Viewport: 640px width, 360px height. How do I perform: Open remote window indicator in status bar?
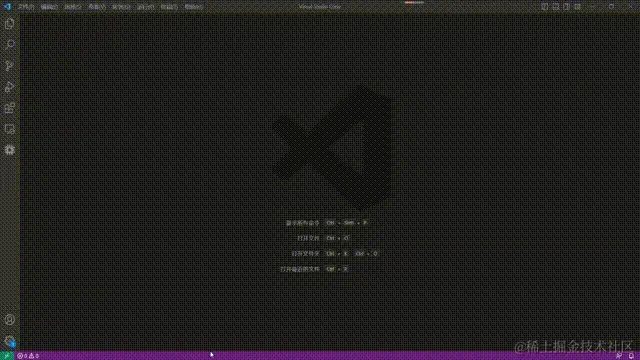[x=7, y=356]
